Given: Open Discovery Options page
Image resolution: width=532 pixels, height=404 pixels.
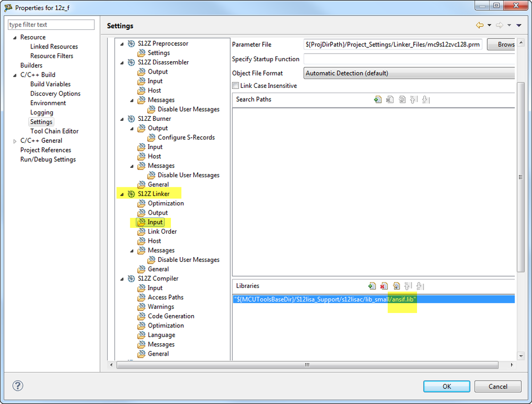Looking at the screenshot, I should [x=55, y=93].
